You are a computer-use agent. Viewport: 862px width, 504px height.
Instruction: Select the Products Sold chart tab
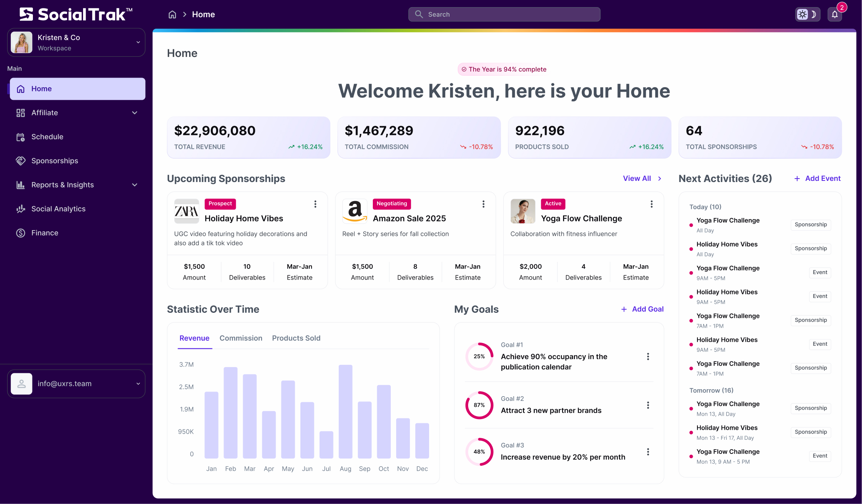pyautogui.click(x=296, y=338)
